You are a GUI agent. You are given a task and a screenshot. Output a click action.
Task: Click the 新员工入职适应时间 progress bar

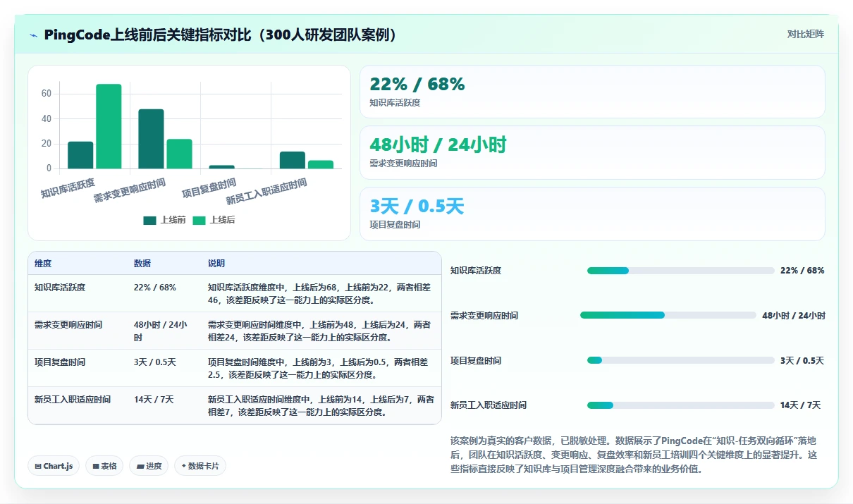tap(681, 405)
